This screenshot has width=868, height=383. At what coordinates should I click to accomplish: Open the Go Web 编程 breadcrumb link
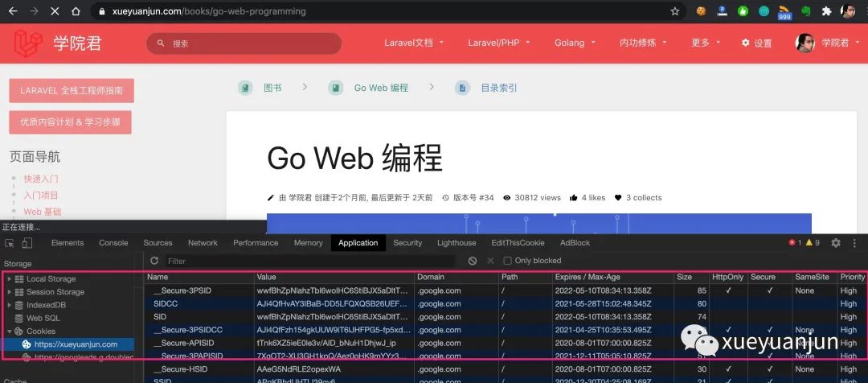tap(381, 88)
